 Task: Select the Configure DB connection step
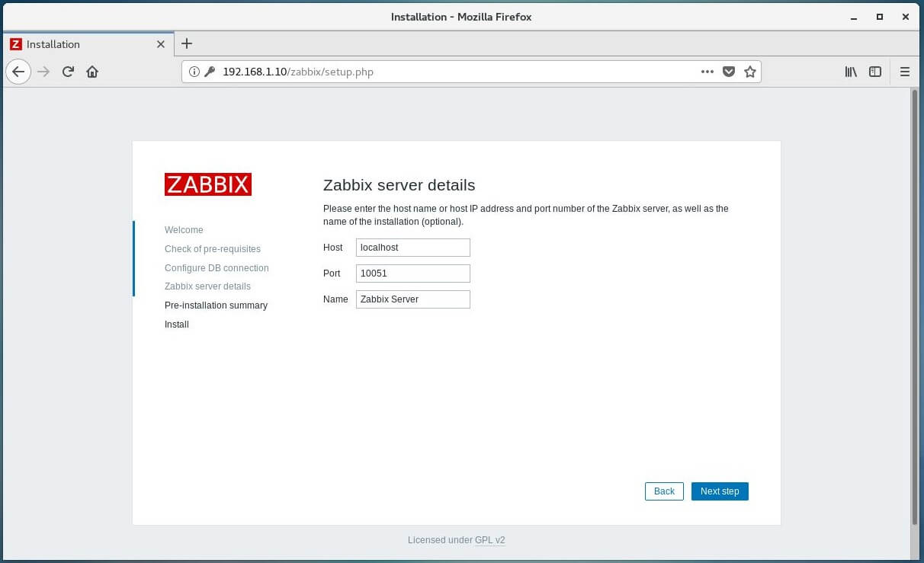coord(217,268)
